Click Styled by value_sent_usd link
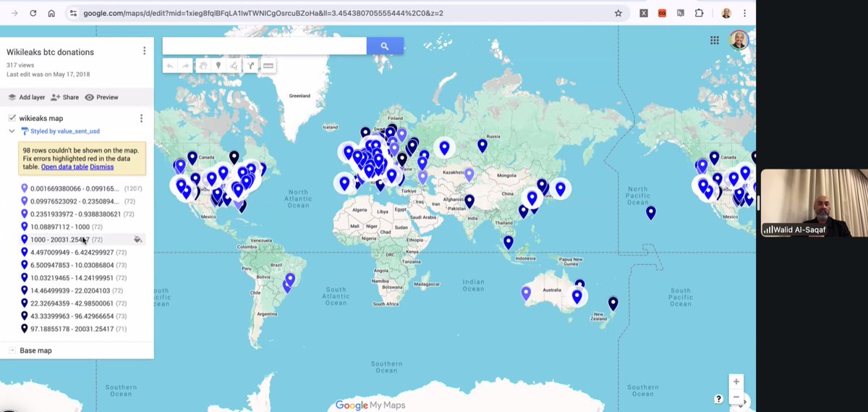The height and width of the screenshot is (412, 868). point(65,132)
